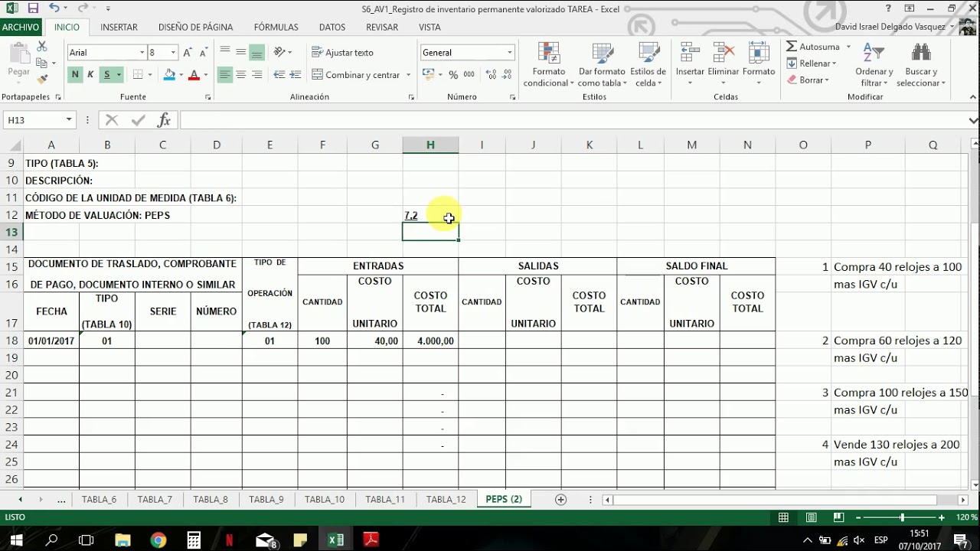Align cell content to bottom

256,52
